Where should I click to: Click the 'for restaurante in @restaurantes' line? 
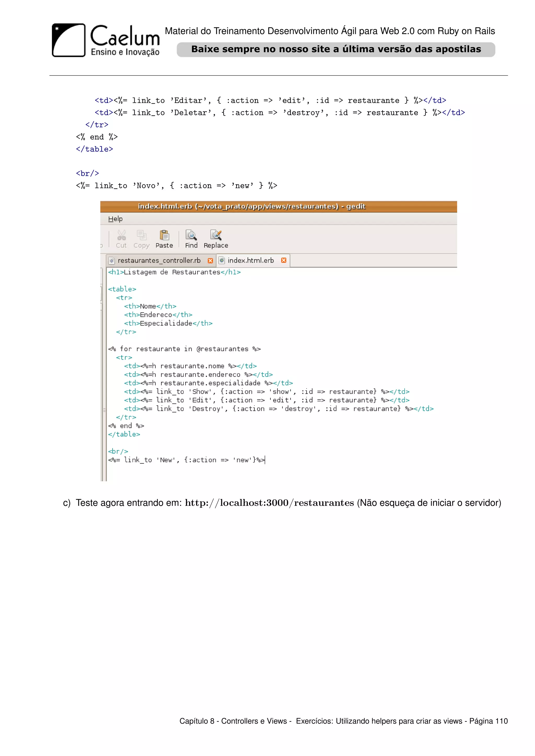[184, 349]
